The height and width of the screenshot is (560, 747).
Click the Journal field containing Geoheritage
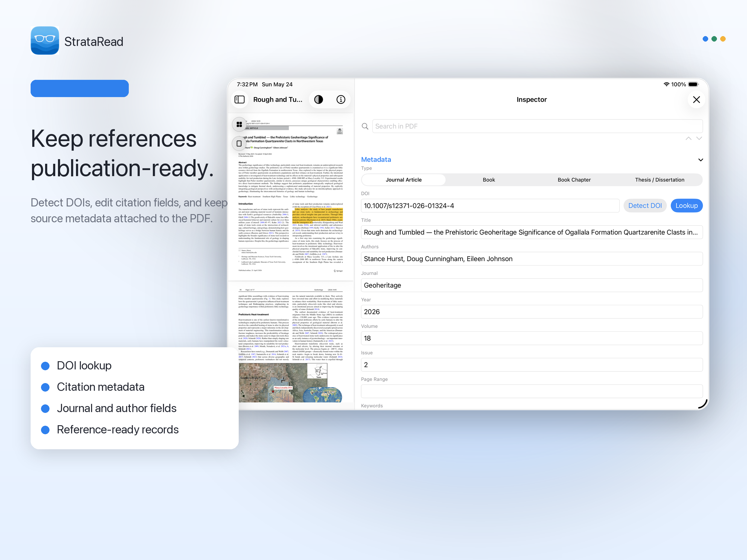point(532,285)
